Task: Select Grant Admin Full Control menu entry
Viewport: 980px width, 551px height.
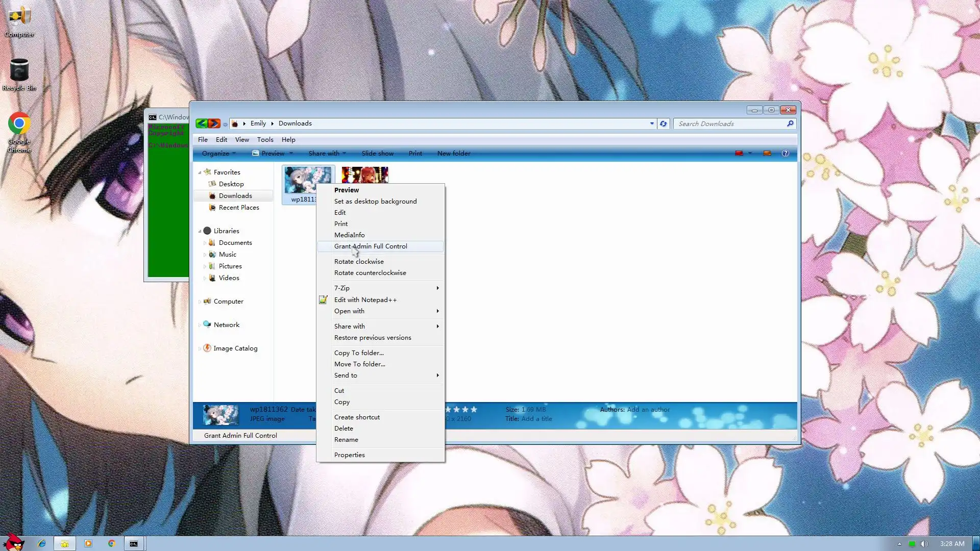Action: pyautogui.click(x=371, y=246)
